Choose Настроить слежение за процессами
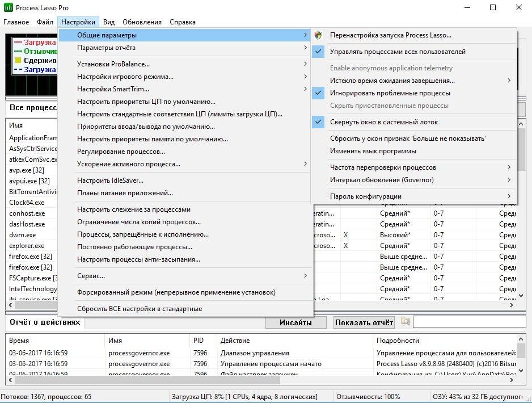The width and height of the screenshot is (532, 403). coord(185,209)
